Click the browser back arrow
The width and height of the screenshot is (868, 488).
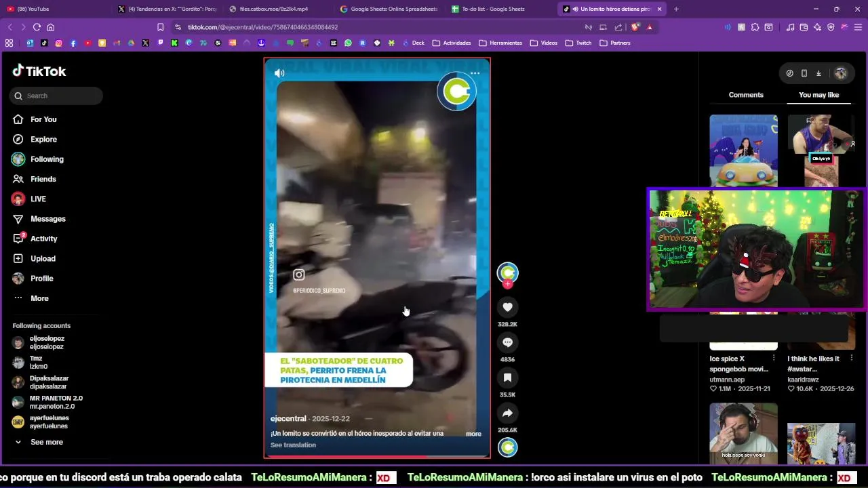point(9,27)
